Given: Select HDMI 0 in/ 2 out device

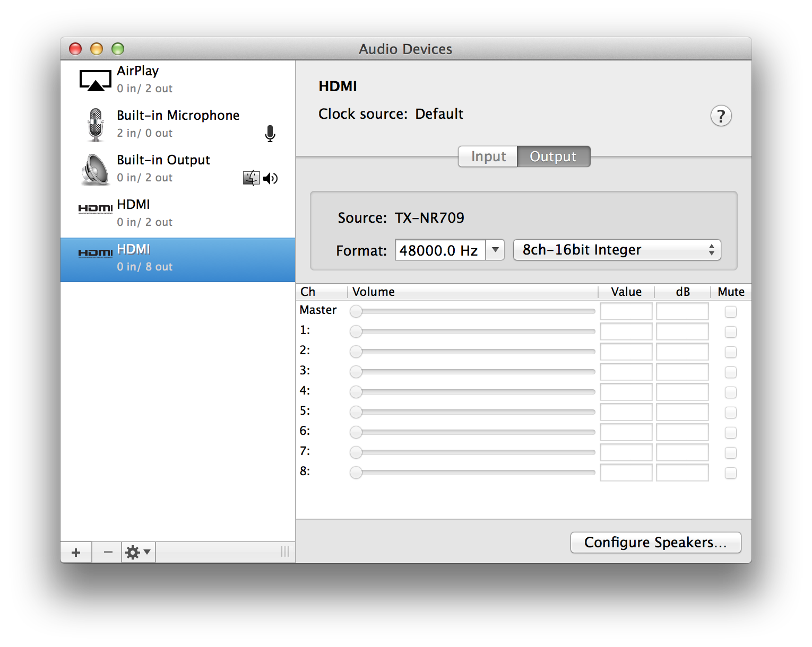Looking at the screenshot, I should pyautogui.click(x=178, y=214).
